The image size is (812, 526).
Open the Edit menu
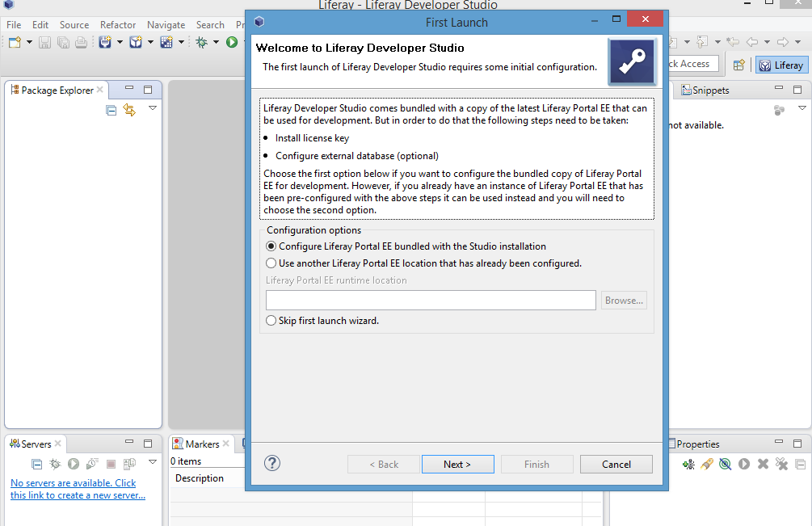(40, 25)
